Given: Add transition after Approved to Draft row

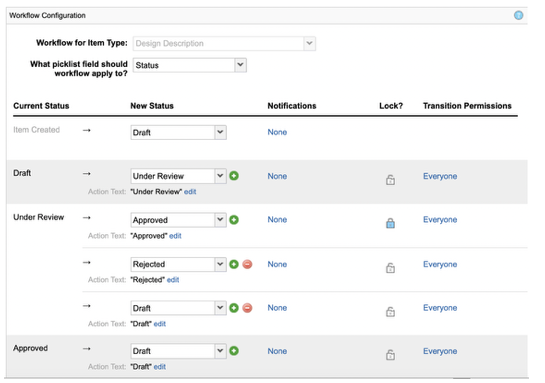Looking at the screenshot, I should (x=234, y=351).
